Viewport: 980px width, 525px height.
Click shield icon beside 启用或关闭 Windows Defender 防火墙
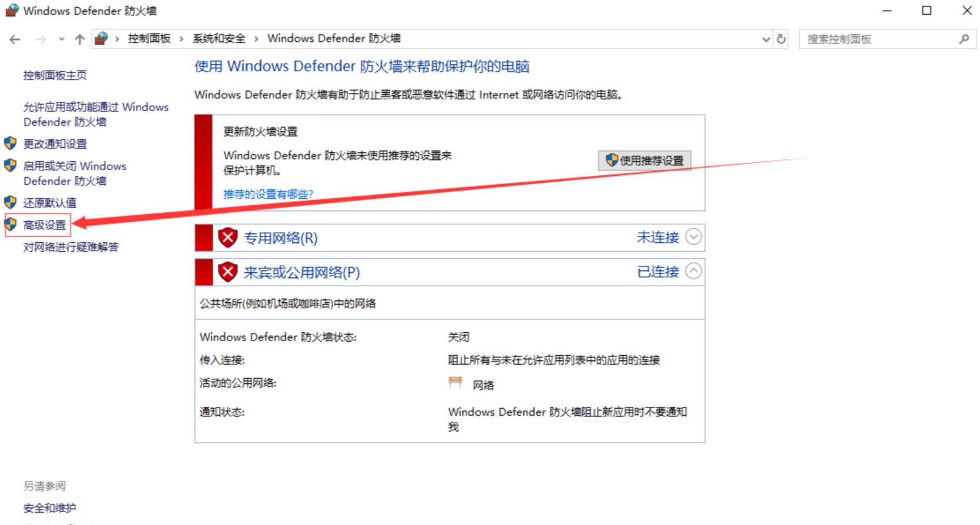10,166
